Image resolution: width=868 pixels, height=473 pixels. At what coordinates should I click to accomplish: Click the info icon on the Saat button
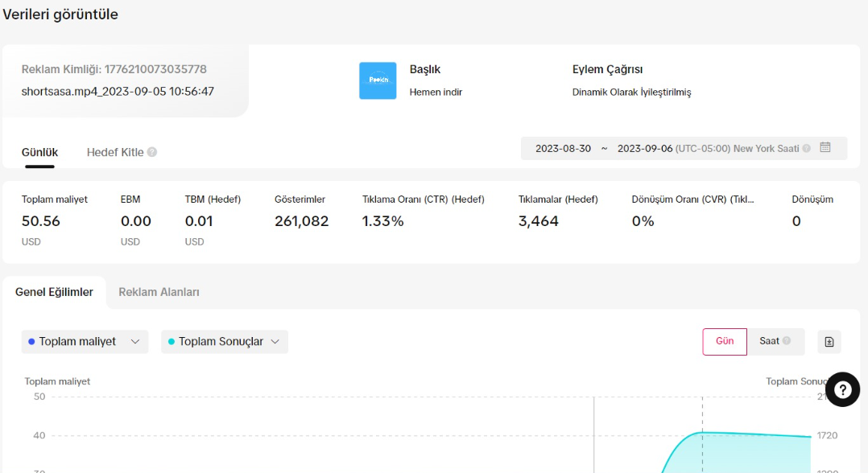tap(786, 341)
